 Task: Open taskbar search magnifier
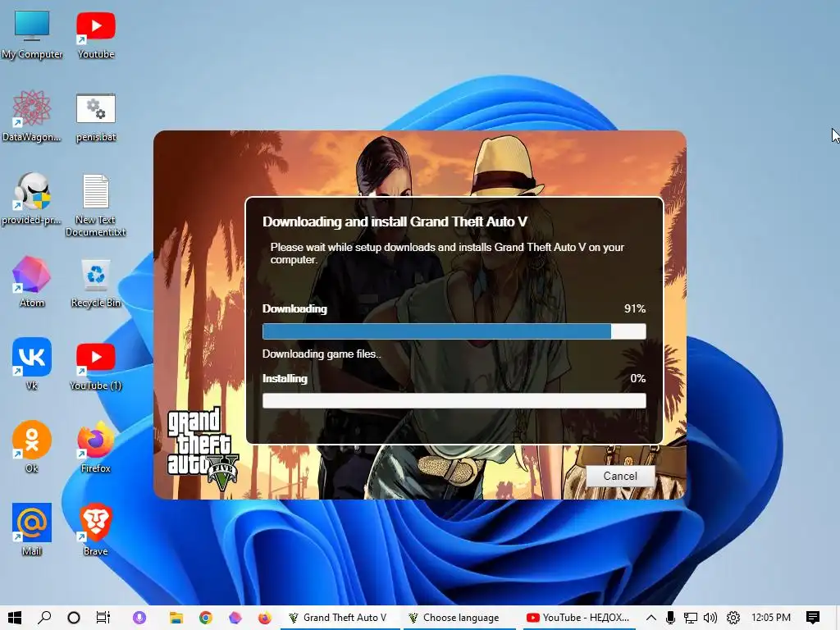(x=44, y=618)
